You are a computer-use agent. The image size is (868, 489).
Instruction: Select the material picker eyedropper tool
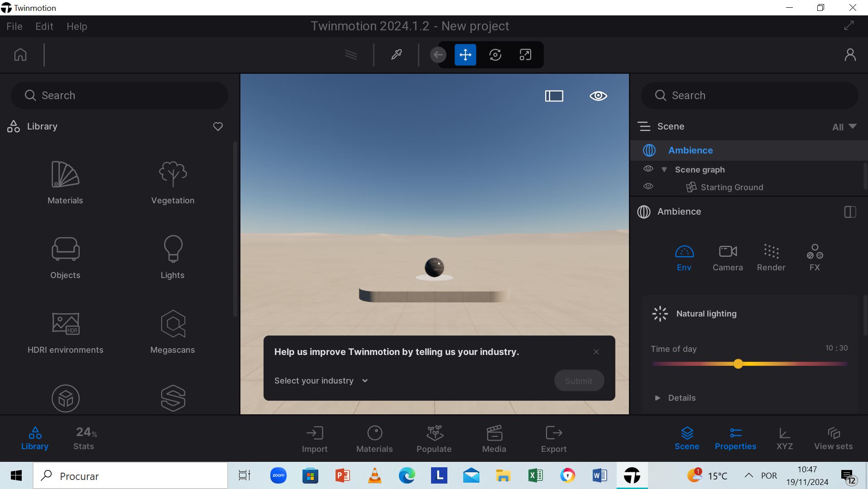click(x=396, y=55)
